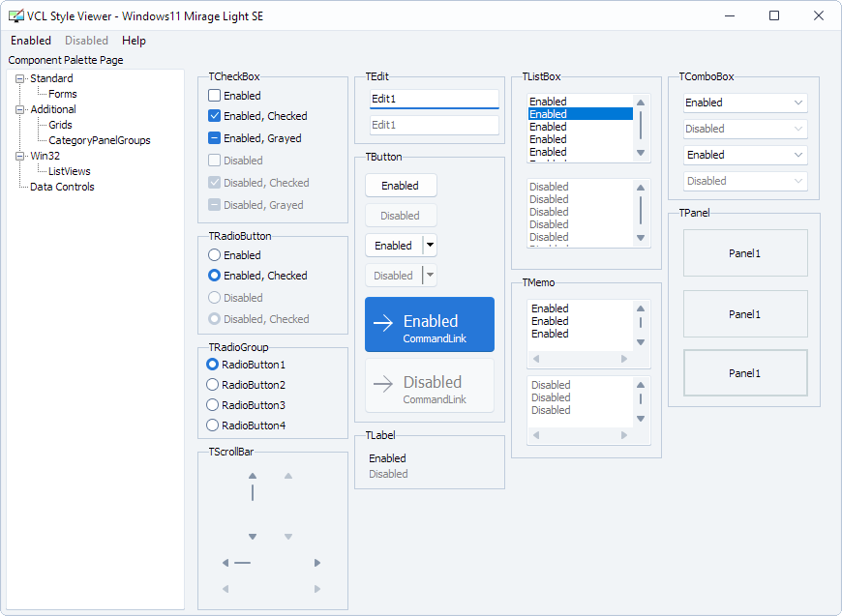Open the first Enabled combo box
Viewport: 842px width, 616px height.
(745, 103)
